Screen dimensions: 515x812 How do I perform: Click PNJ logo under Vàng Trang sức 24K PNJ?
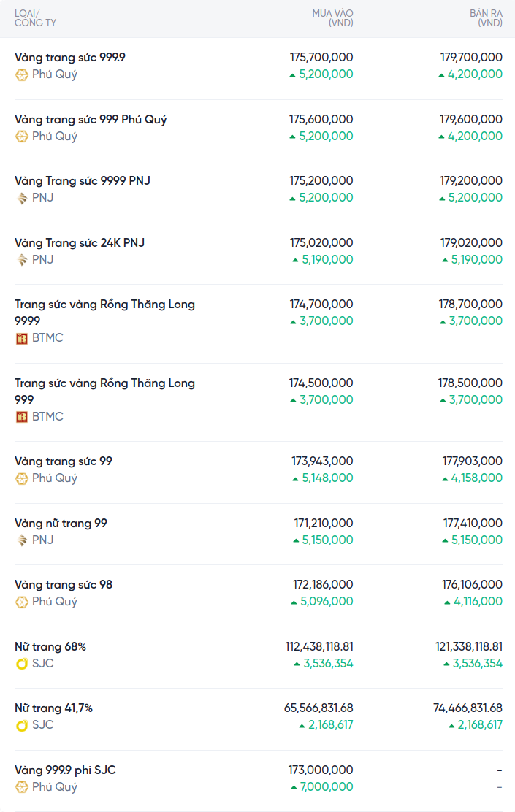pos(22,260)
